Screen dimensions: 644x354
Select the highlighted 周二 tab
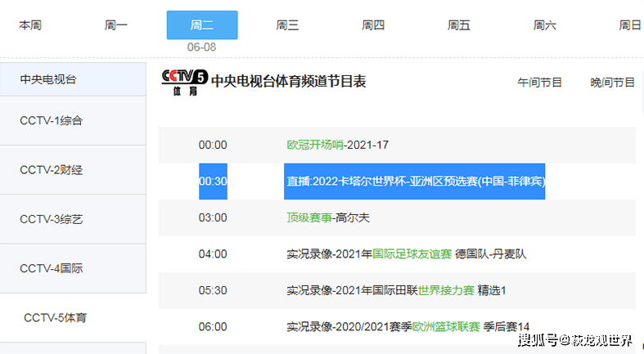tap(201, 25)
